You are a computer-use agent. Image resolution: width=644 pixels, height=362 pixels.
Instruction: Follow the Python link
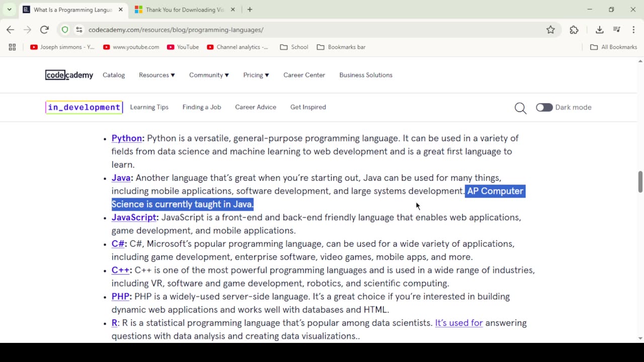(127, 138)
